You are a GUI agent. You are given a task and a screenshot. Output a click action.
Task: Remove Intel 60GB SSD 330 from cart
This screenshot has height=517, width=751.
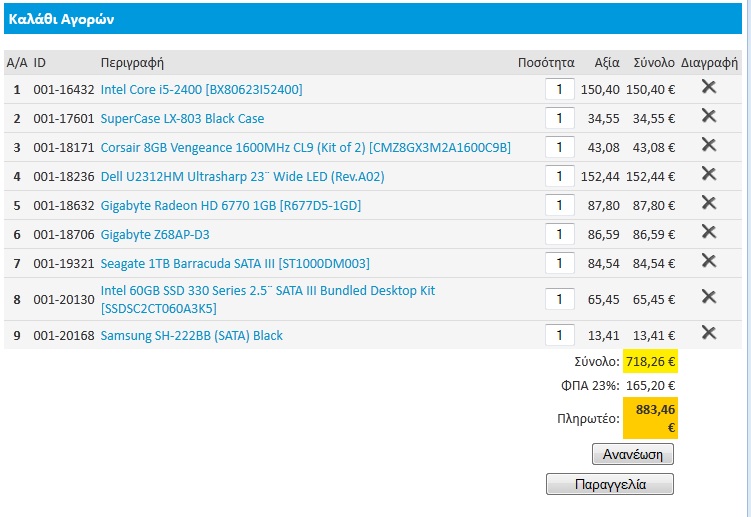[x=708, y=297]
